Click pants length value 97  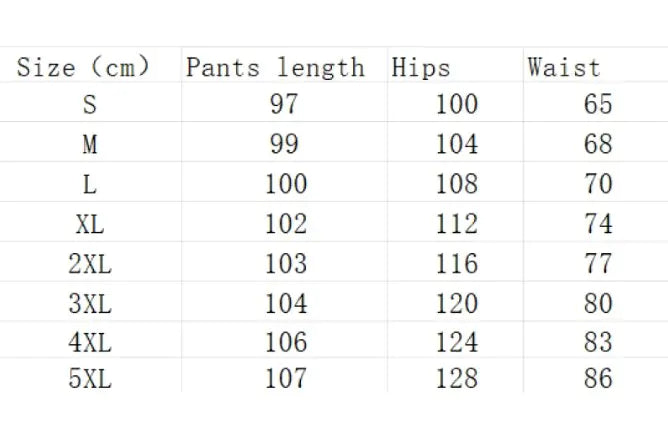pos(284,104)
